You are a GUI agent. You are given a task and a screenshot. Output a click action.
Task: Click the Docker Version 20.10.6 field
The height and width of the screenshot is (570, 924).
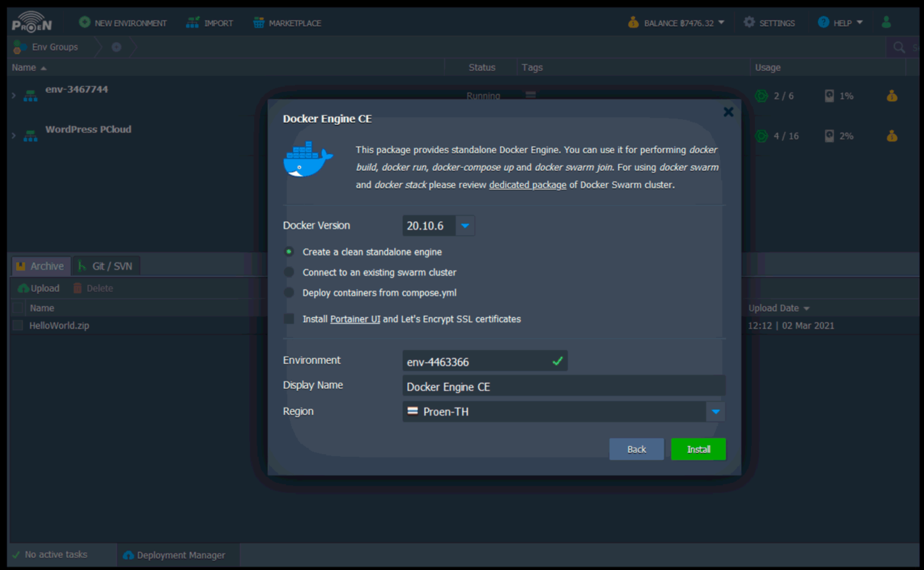pos(429,226)
